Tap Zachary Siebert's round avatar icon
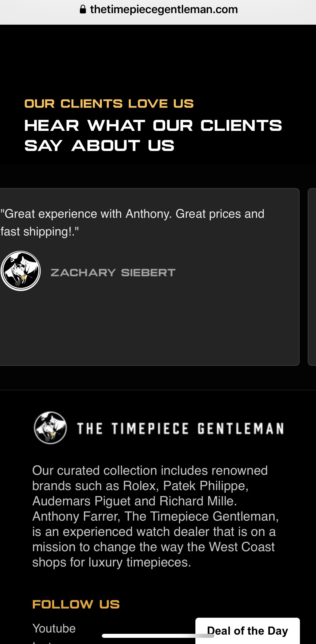Viewport: 316px width, 644px height. click(21, 271)
